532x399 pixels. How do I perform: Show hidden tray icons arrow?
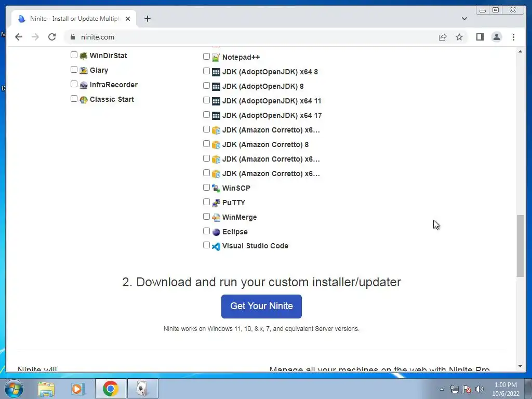442,389
